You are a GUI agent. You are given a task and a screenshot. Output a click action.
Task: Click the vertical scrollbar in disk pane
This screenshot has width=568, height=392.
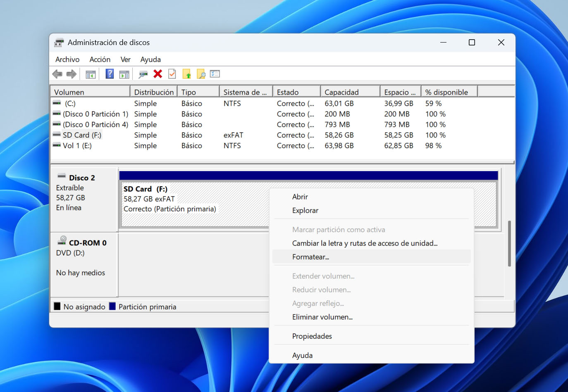pyautogui.click(x=509, y=243)
